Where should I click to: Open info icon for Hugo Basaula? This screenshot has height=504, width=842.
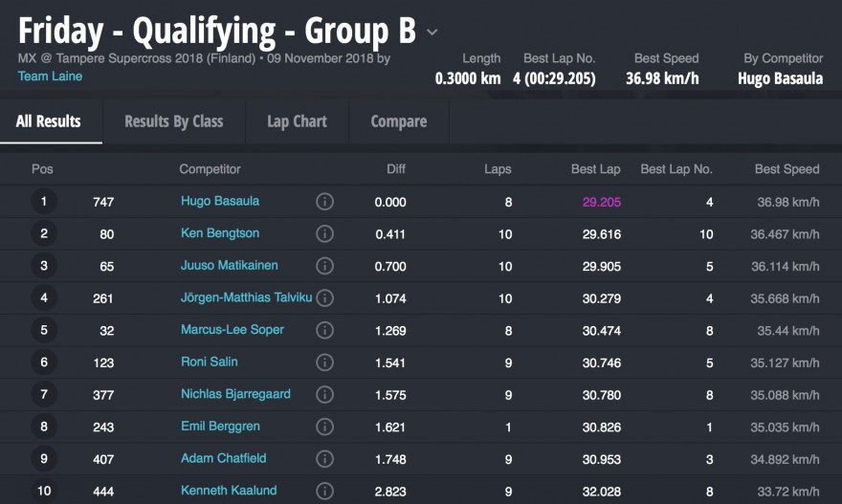click(x=324, y=202)
